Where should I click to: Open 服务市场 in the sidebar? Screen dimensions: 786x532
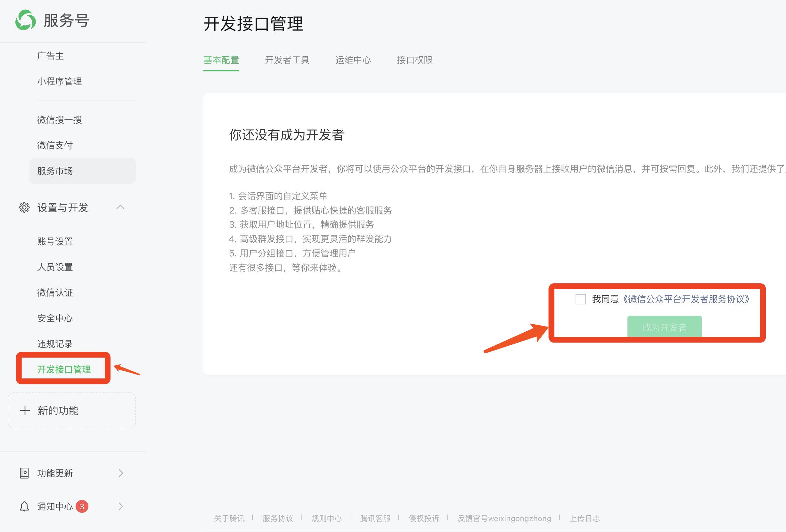(x=55, y=171)
